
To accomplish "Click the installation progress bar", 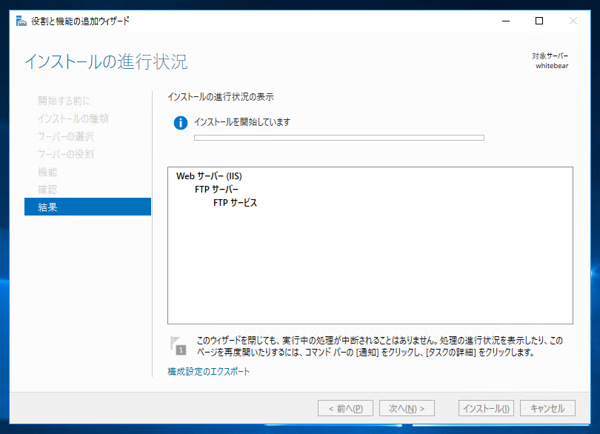I will tap(339, 138).
